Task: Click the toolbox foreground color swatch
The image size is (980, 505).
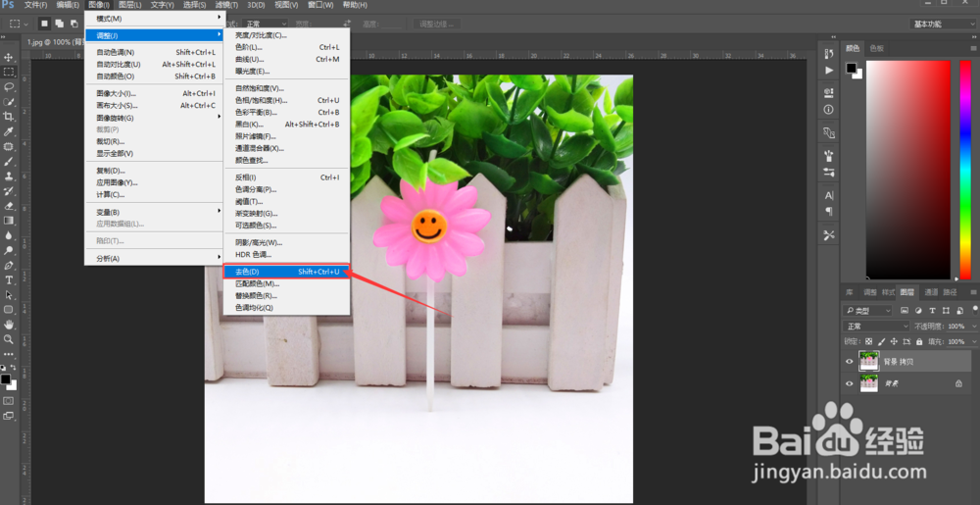Action: tap(6, 379)
